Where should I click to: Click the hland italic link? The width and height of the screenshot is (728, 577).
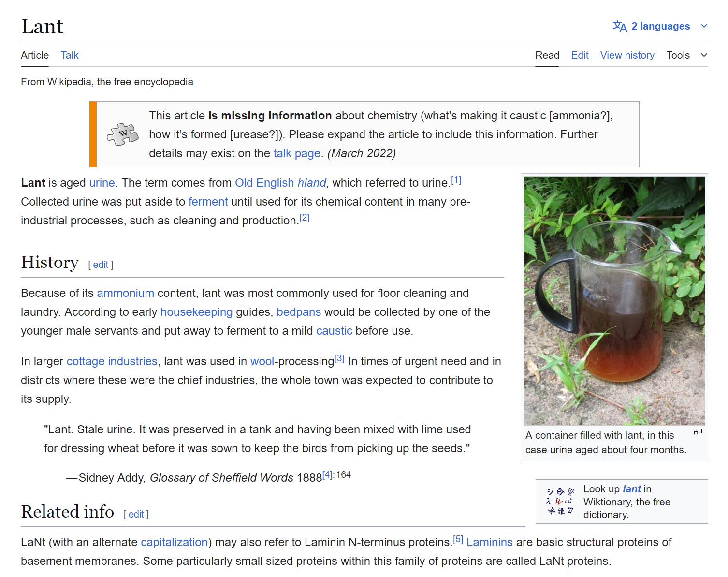point(312,183)
